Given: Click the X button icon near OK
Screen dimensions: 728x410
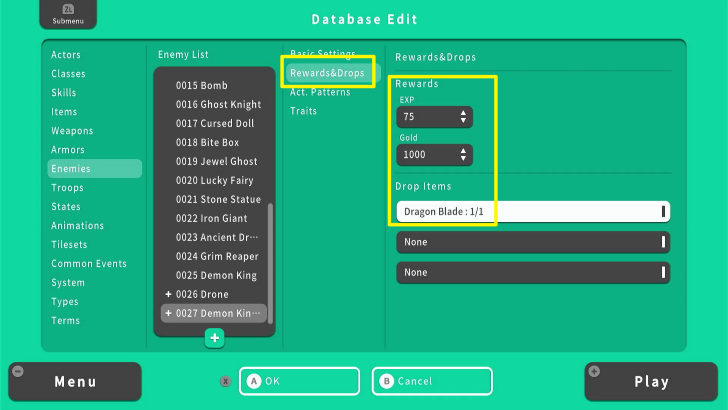Looking at the screenshot, I should (225, 381).
